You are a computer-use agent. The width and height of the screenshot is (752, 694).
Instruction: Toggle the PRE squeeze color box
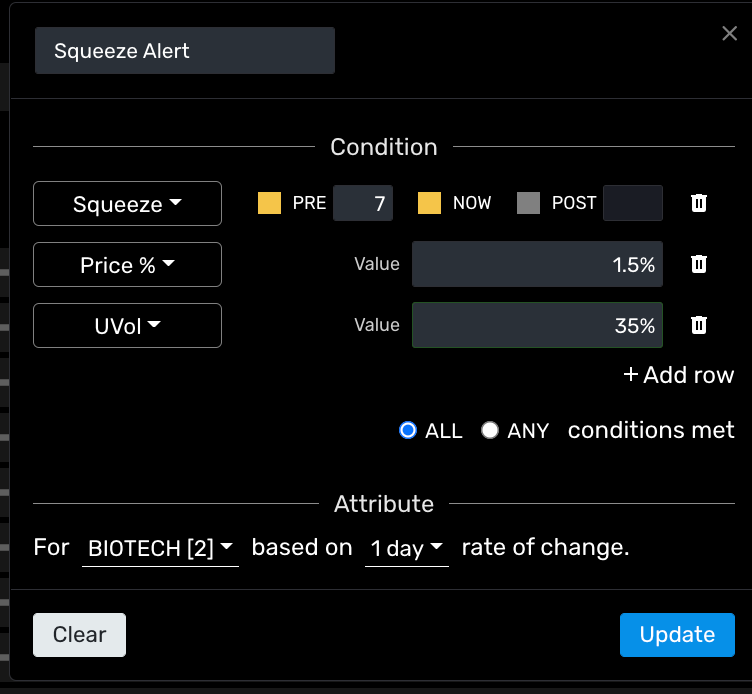click(x=269, y=203)
